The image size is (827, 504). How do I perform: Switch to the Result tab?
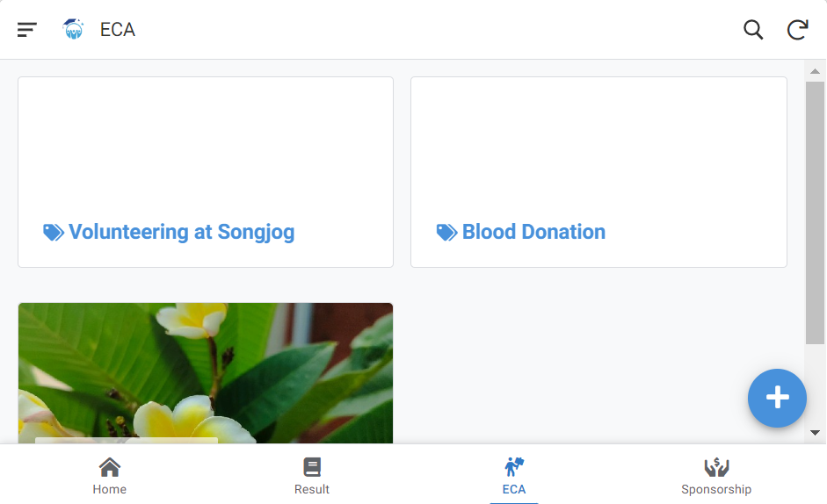tap(312, 475)
